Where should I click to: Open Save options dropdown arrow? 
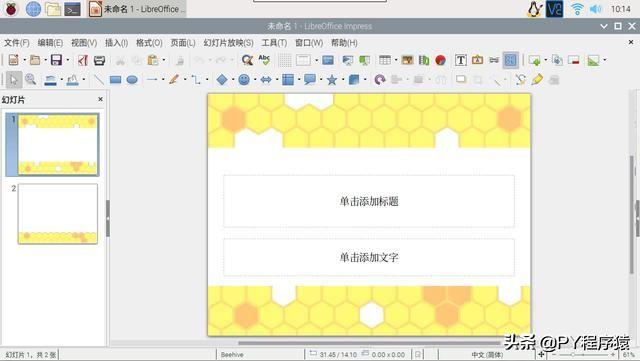coord(67,60)
